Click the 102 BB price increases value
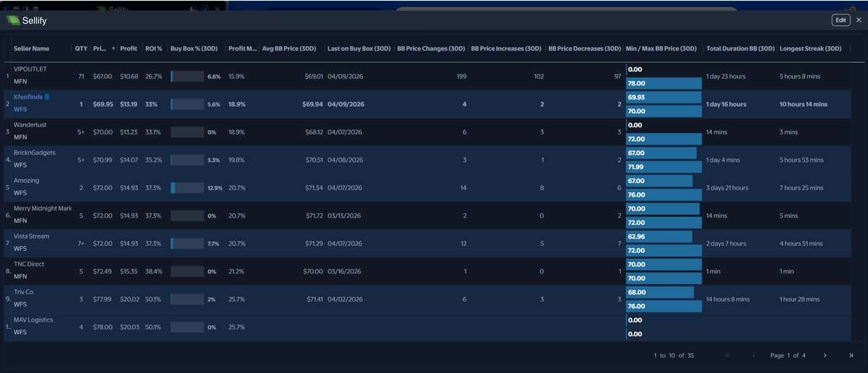 [538, 76]
